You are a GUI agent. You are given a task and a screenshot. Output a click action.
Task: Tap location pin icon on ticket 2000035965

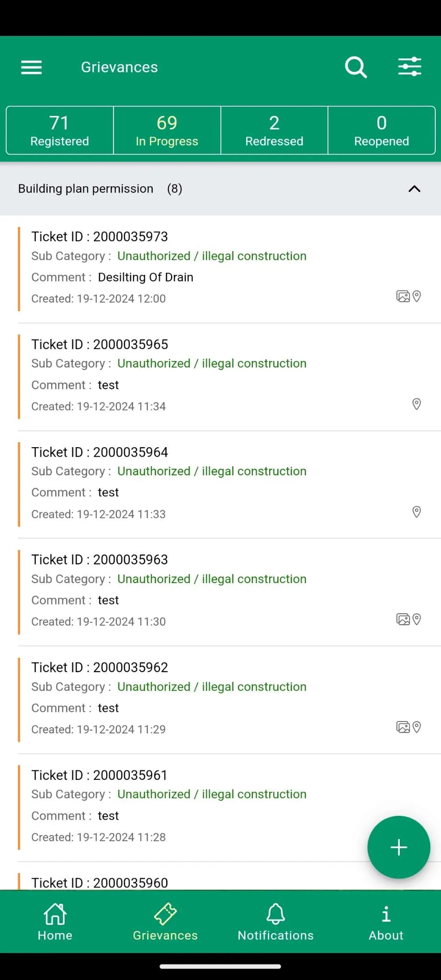(417, 404)
